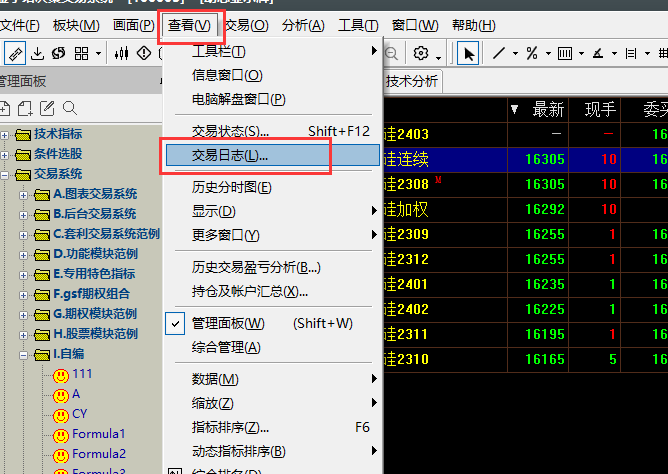This screenshot has height=474, width=668.
Task: Switch to the 技术分析 tab
Action: [411, 81]
